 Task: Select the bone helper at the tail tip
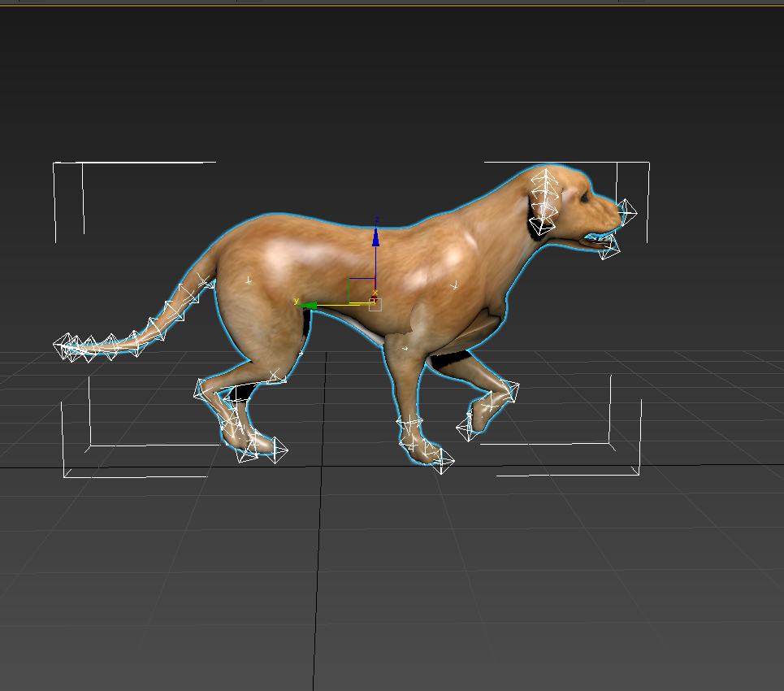click(65, 347)
